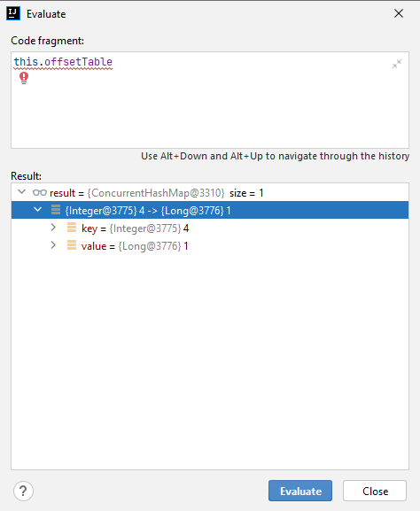Click the map entry icon on selected row

(x=56, y=210)
